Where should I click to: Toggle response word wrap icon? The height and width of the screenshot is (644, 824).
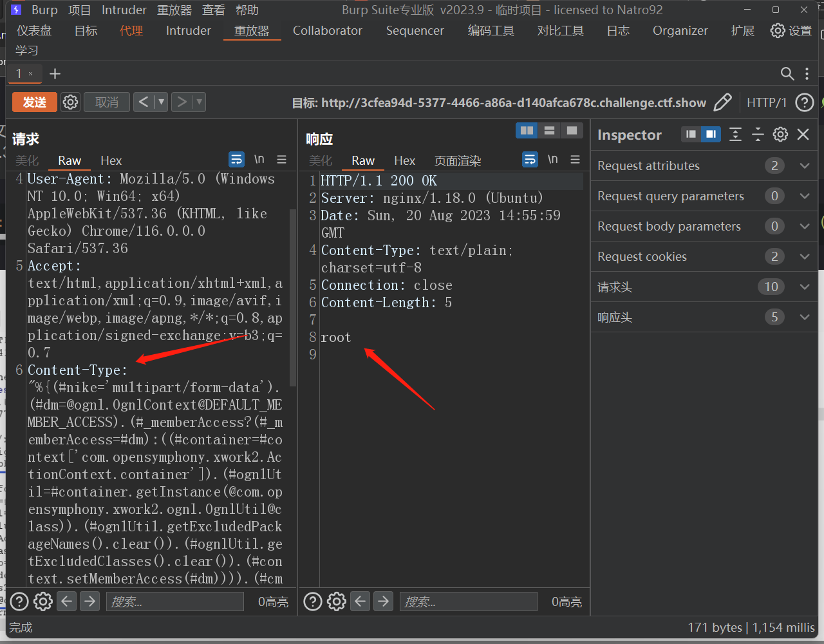coord(530,159)
